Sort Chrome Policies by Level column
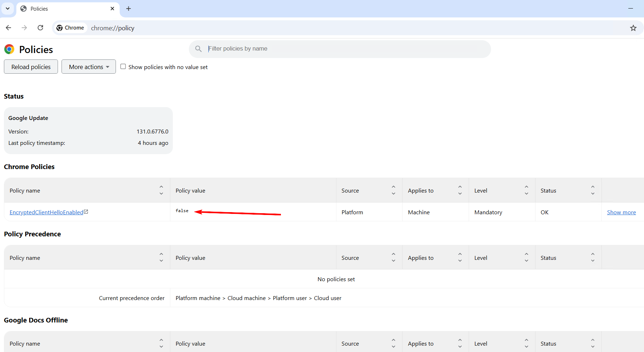The image size is (644, 352). (526, 190)
